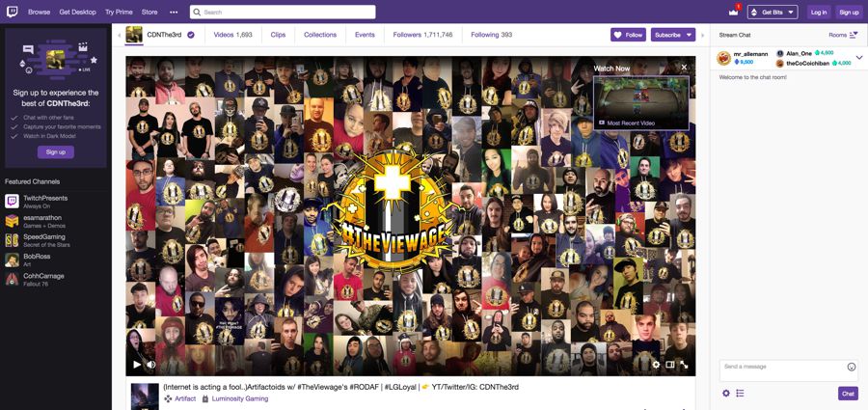The image size is (868, 410).
Task: Unmute the video player volume
Action: pos(150,365)
